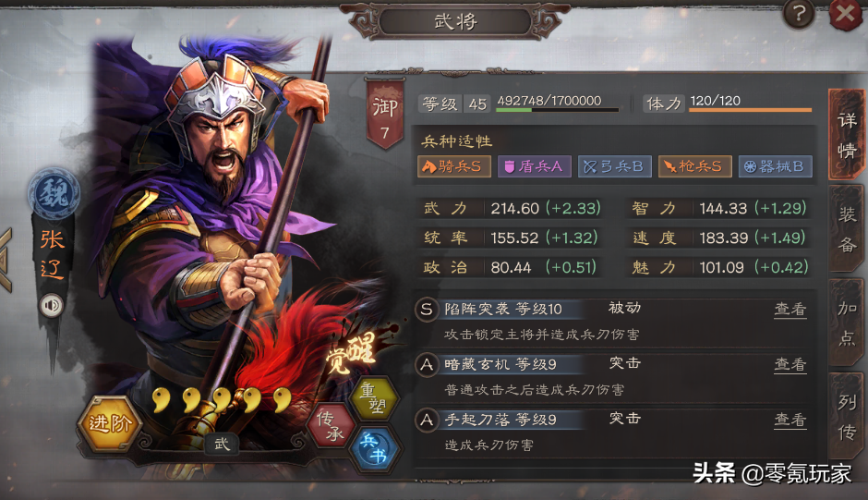Open the 兵书 war book icon

click(x=372, y=449)
